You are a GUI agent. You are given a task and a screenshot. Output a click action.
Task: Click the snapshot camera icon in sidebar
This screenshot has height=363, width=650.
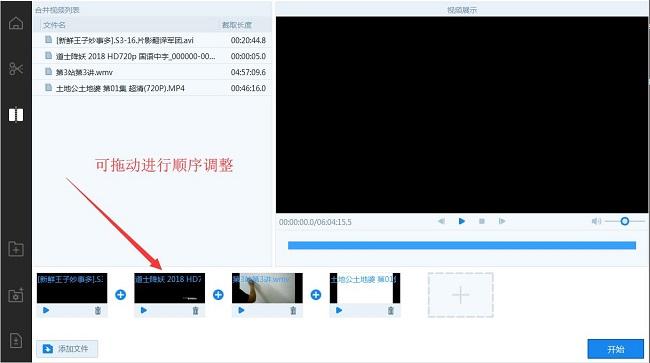(16, 295)
